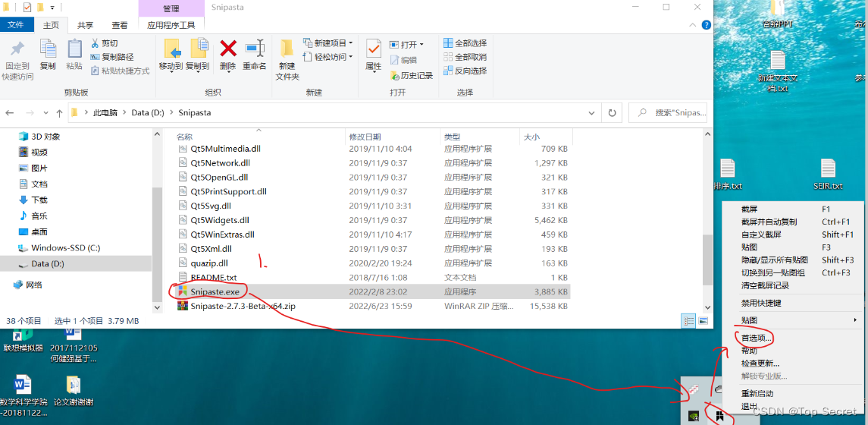
Task: Click the Back navigation arrow
Action: tap(9, 112)
